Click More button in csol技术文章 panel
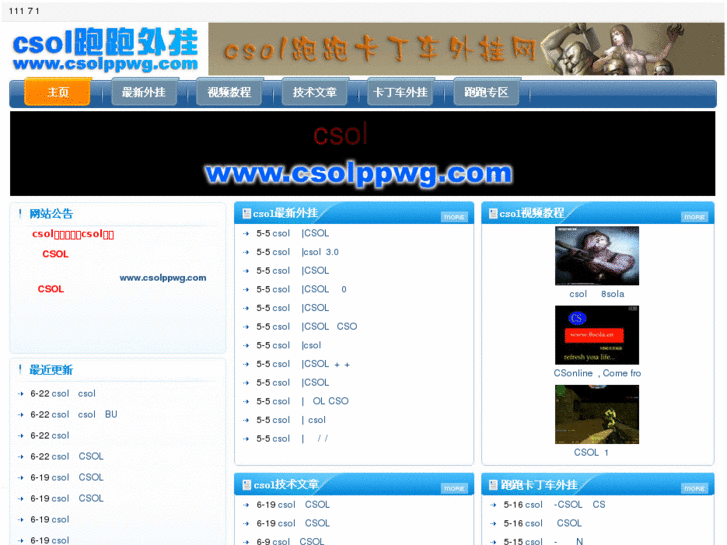 click(x=454, y=488)
